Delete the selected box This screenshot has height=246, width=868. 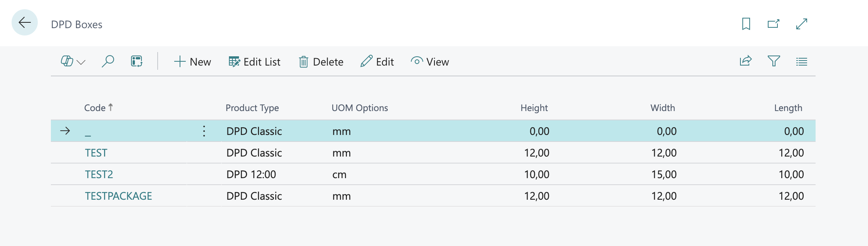tap(321, 62)
